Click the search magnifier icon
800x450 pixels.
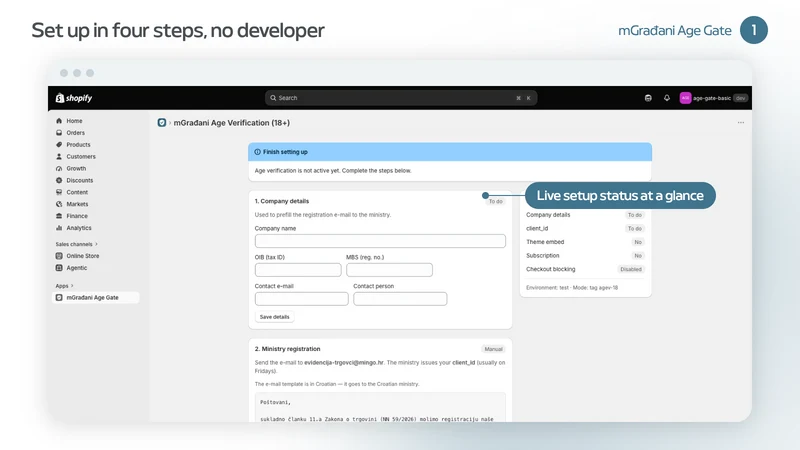click(x=273, y=98)
